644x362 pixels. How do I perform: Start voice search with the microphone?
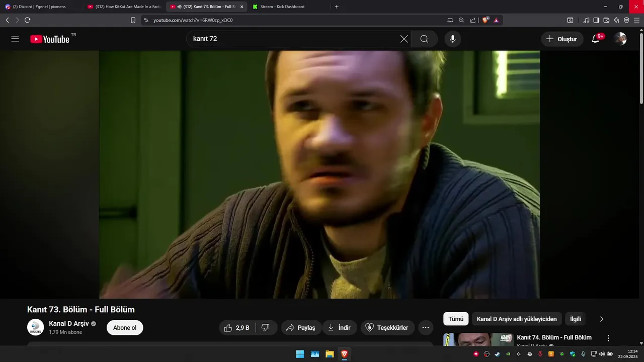tap(452, 39)
